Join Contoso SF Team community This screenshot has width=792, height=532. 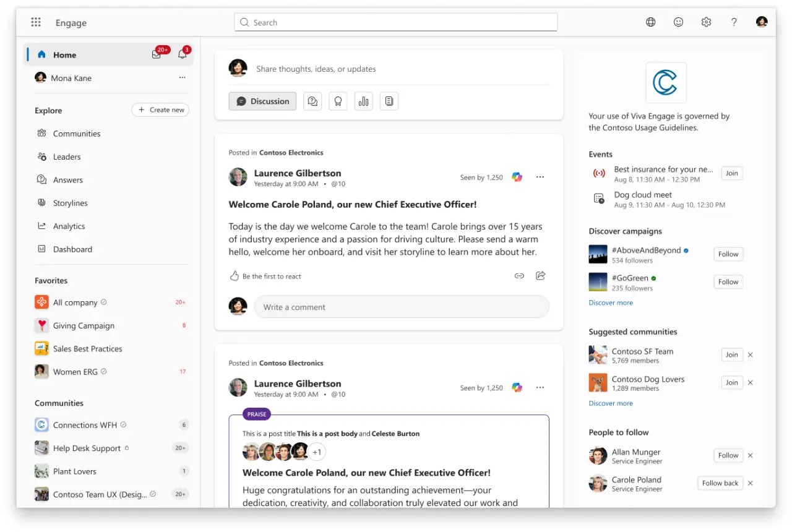pos(732,355)
